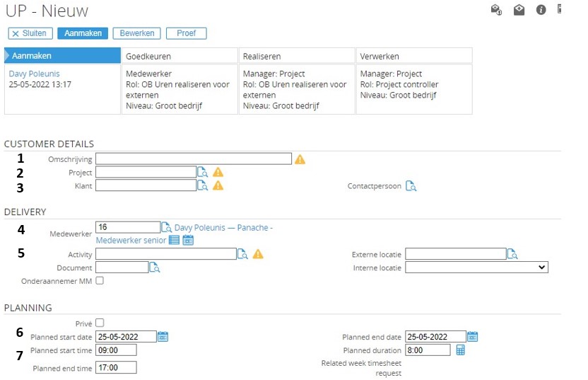Click the Davy Poleunis creator link
The image size is (588, 380).
pyautogui.click(x=35, y=74)
